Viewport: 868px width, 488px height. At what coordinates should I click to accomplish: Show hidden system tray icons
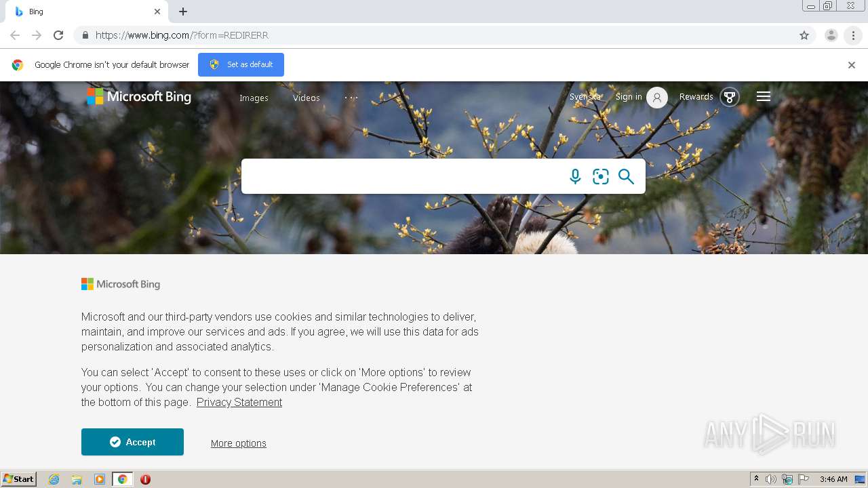click(756, 479)
